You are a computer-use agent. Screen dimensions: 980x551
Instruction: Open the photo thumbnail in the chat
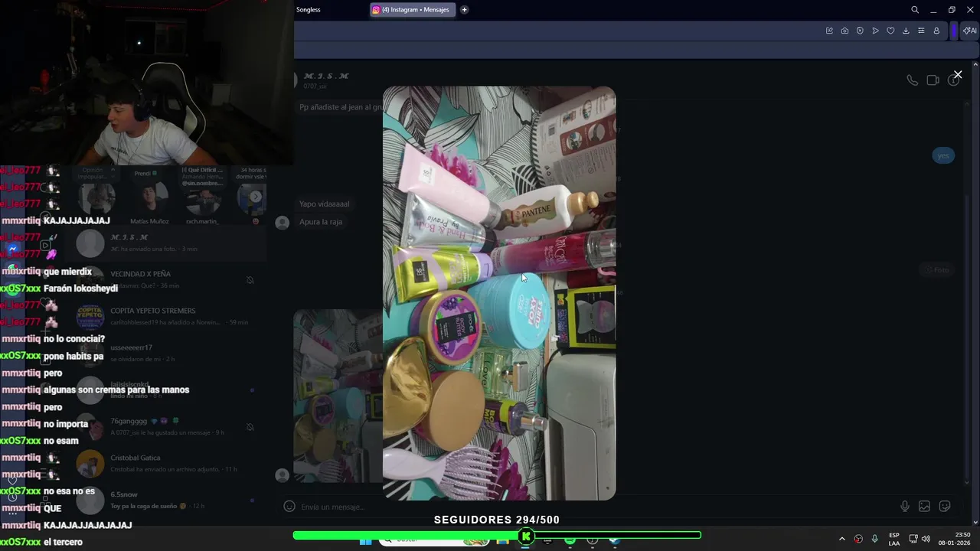338,396
